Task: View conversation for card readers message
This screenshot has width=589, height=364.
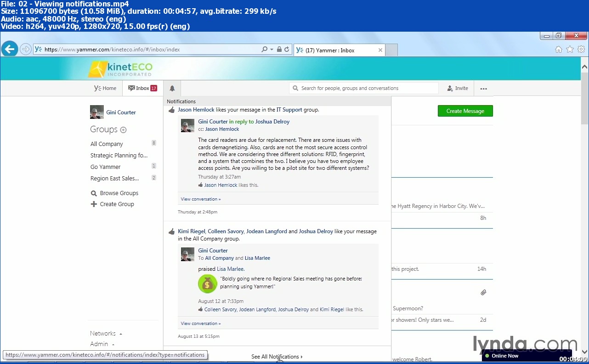Action: point(201,199)
